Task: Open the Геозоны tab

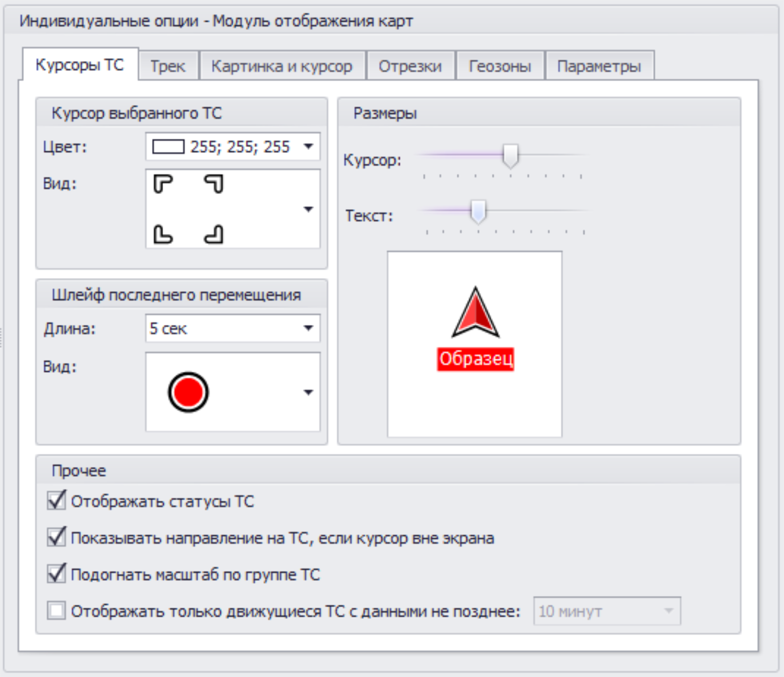Action: [x=500, y=66]
